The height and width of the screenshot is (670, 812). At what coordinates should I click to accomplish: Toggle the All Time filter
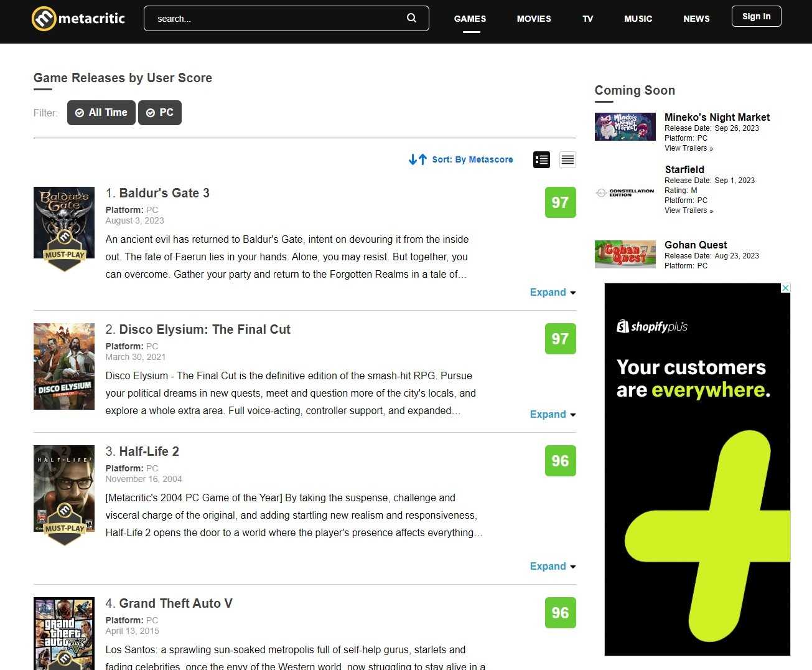pyautogui.click(x=101, y=113)
